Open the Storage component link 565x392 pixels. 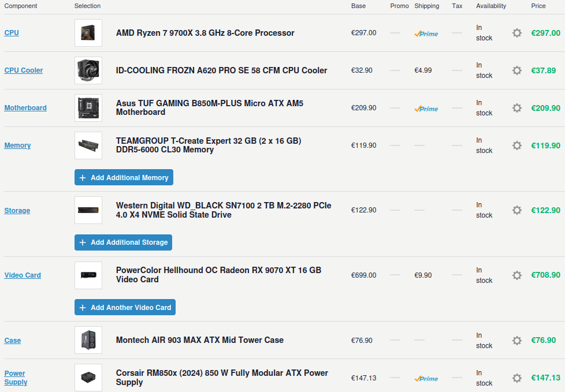[x=17, y=211]
